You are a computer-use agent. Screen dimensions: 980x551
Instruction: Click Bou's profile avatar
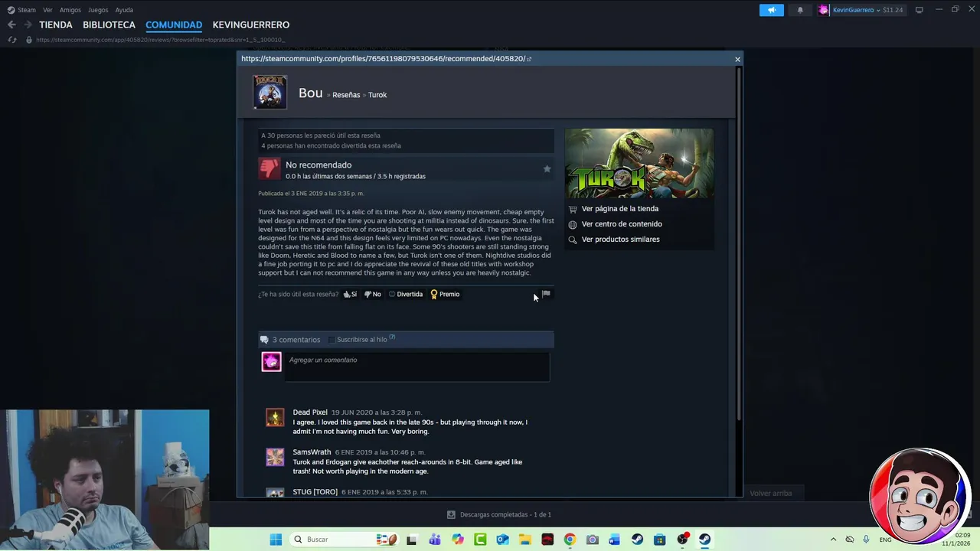click(x=270, y=93)
